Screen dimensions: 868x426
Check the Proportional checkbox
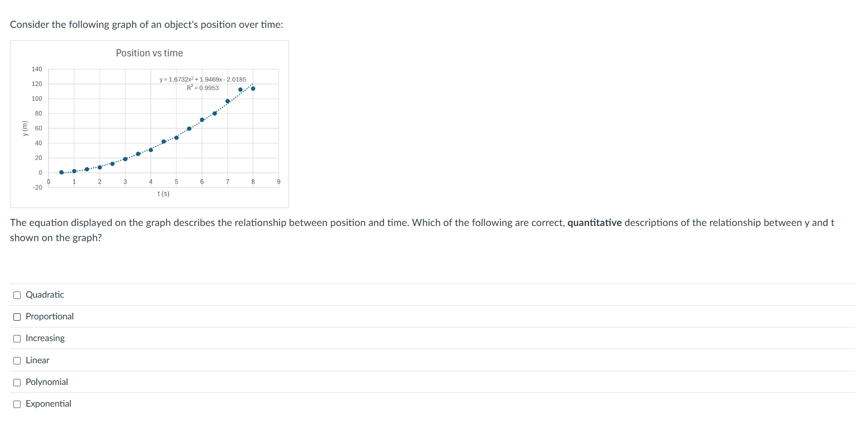click(x=17, y=317)
